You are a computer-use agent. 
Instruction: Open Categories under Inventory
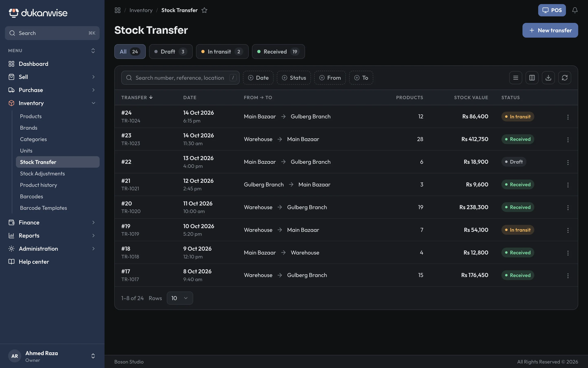(x=58, y=139)
